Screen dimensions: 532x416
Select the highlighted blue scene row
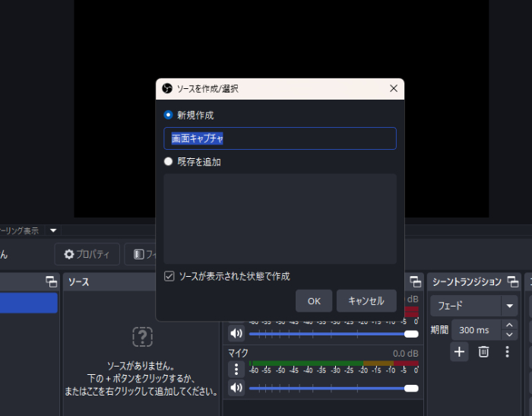point(29,303)
